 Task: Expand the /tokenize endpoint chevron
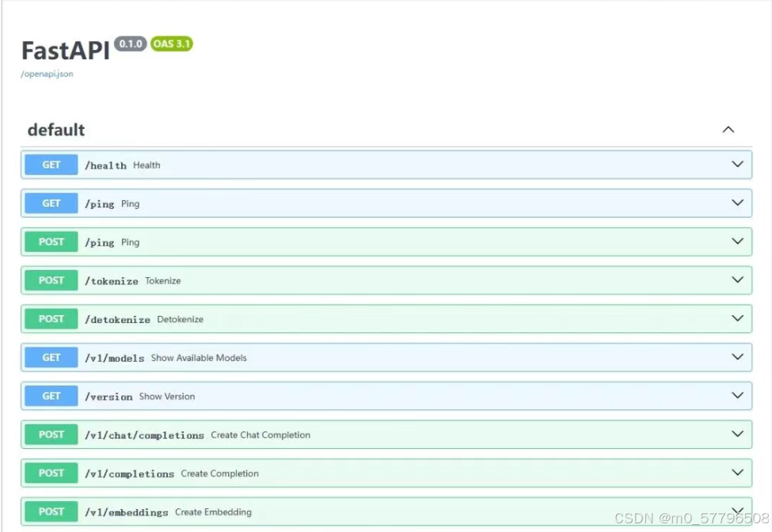(x=737, y=279)
